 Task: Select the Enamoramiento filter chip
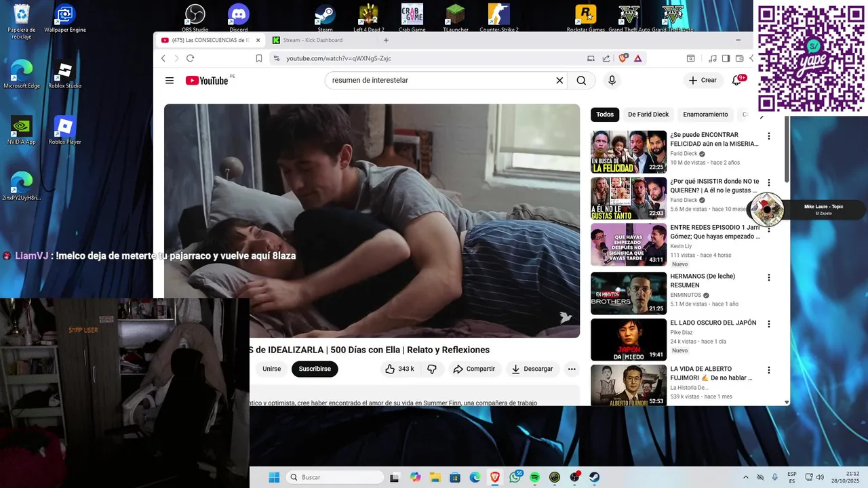pyautogui.click(x=705, y=115)
